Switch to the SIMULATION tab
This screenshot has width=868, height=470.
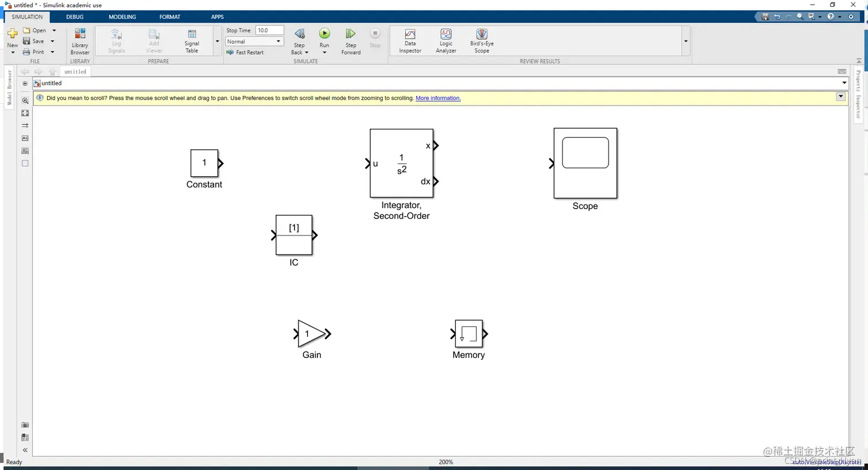[27, 17]
